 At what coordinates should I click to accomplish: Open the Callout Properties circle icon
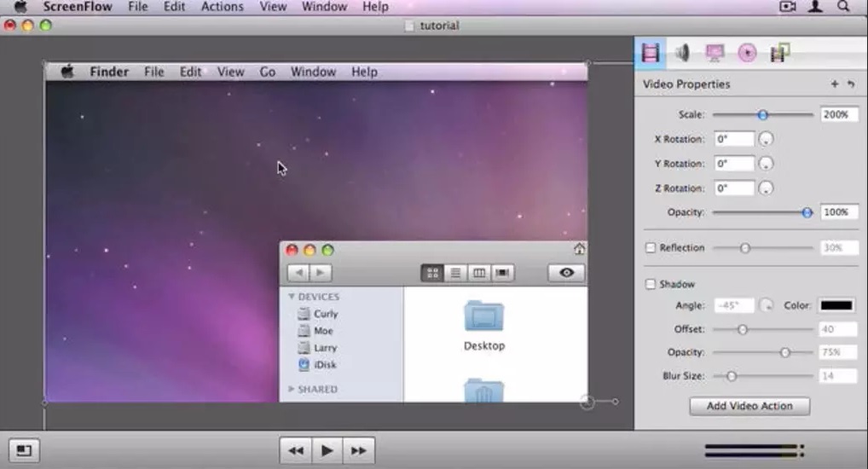pyautogui.click(x=747, y=53)
